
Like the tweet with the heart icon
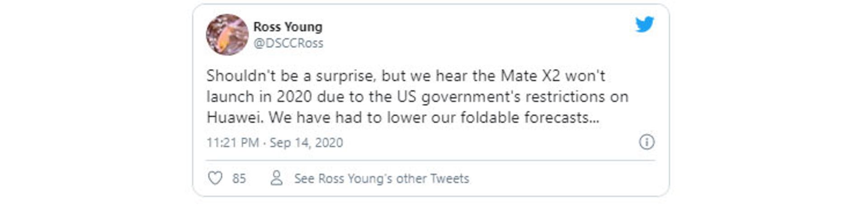(x=215, y=178)
